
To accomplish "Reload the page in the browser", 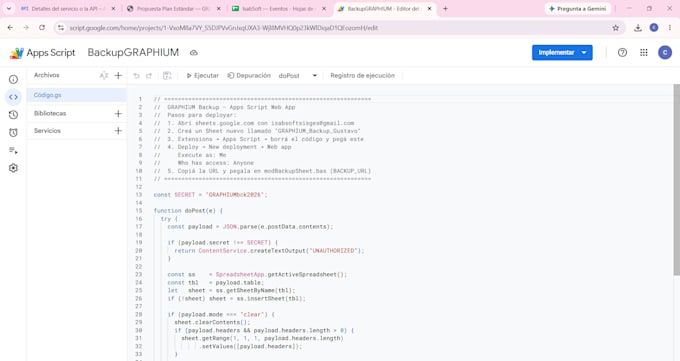I will pyautogui.click(x=42, y=28).
